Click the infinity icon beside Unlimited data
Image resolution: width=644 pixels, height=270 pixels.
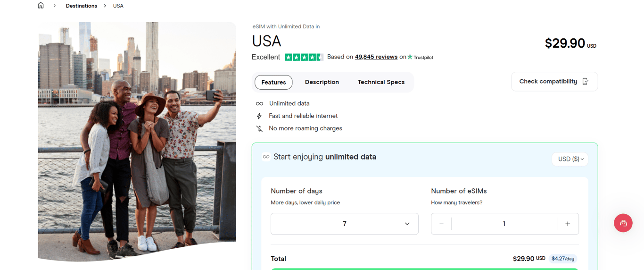click(x=259, y=103)
